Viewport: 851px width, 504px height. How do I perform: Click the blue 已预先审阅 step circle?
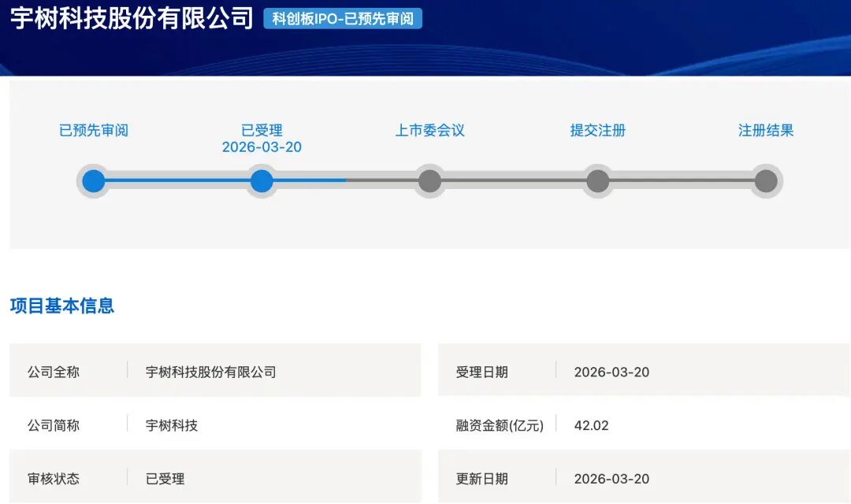point(94,181)
